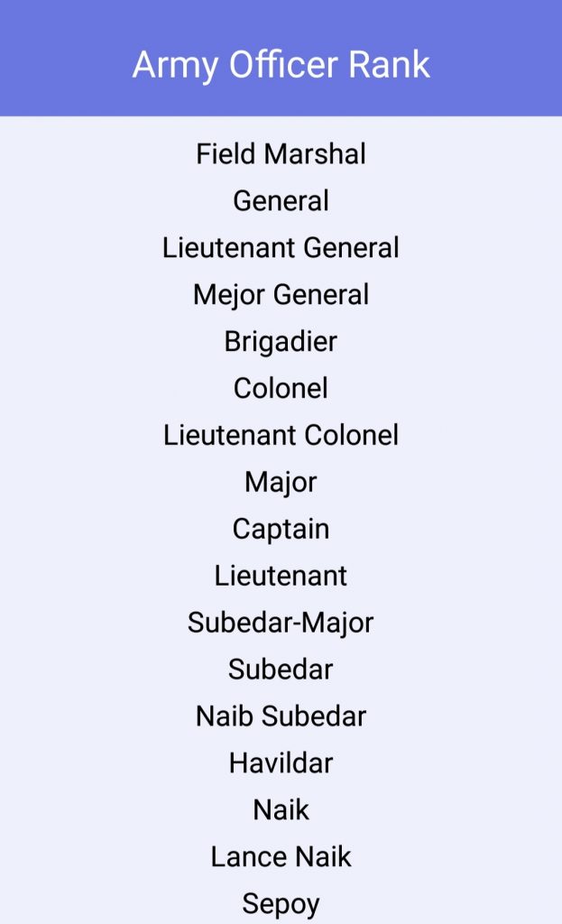Image resolution: width=562 pixels, height=924 pixels.
Task: Select the standalone Naik rank
Action: [281, 809]
